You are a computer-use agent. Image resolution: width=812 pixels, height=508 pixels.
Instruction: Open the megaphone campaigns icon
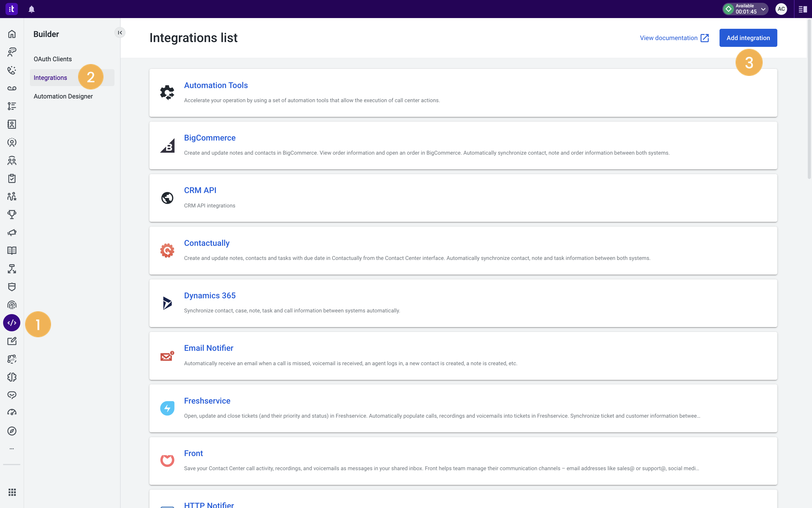coord(12,233)
